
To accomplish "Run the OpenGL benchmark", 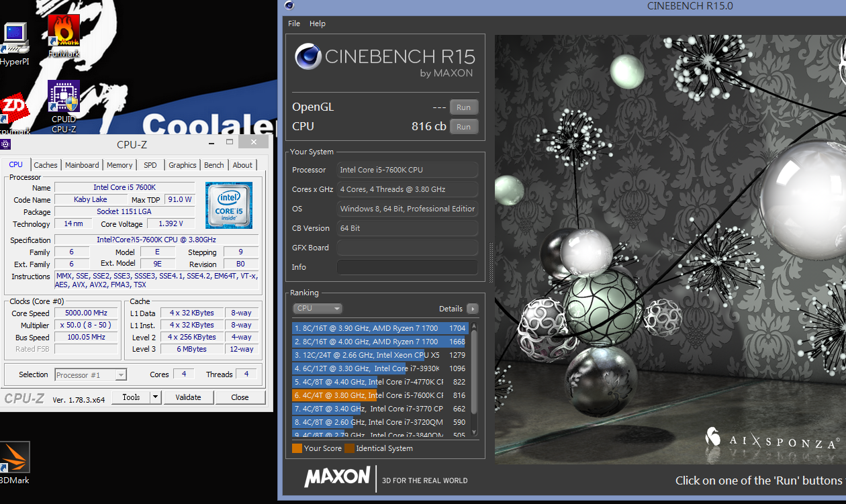I will pyautogui.click(x=464, y=107).
